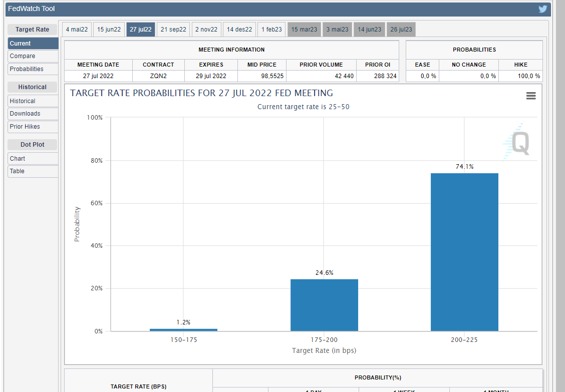Click the Twitter bird icon
The height and width of the screenshot is (392, 565).
point(542,9)
